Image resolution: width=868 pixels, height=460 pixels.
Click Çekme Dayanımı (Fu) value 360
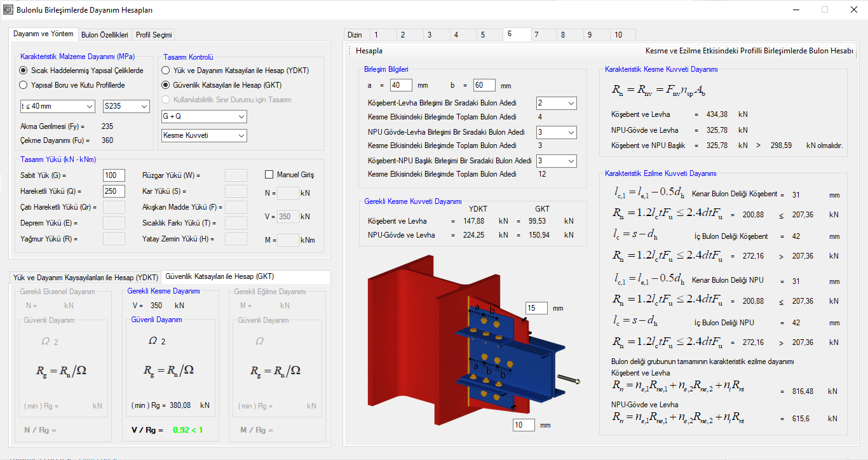tap(107, 140)
